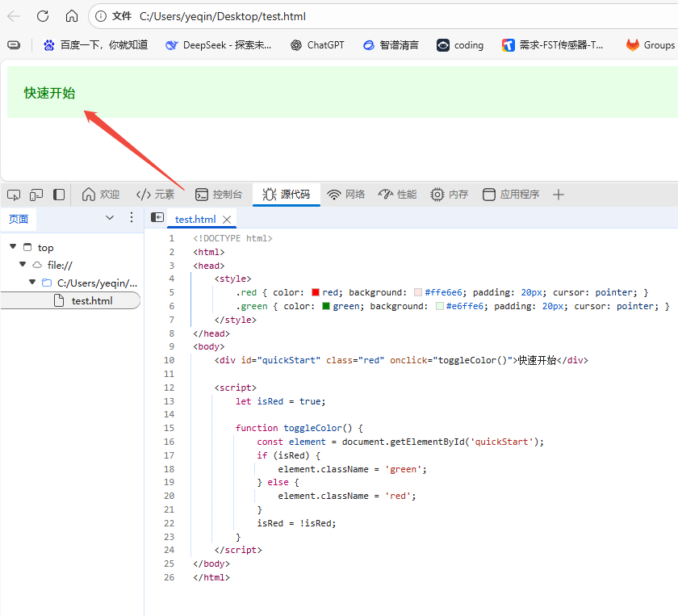
Task: Collapse the file:// tree node
Action: coord(23,264)
